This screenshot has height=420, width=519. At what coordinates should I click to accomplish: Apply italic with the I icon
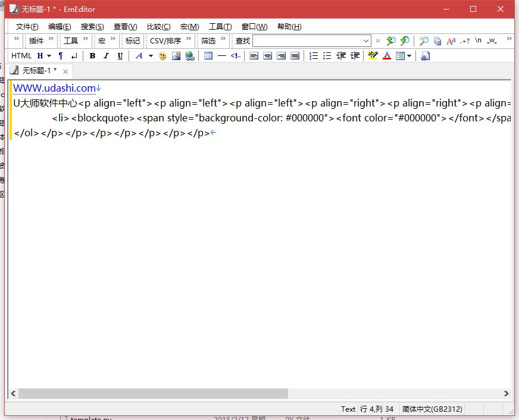(x=106, y=56)
